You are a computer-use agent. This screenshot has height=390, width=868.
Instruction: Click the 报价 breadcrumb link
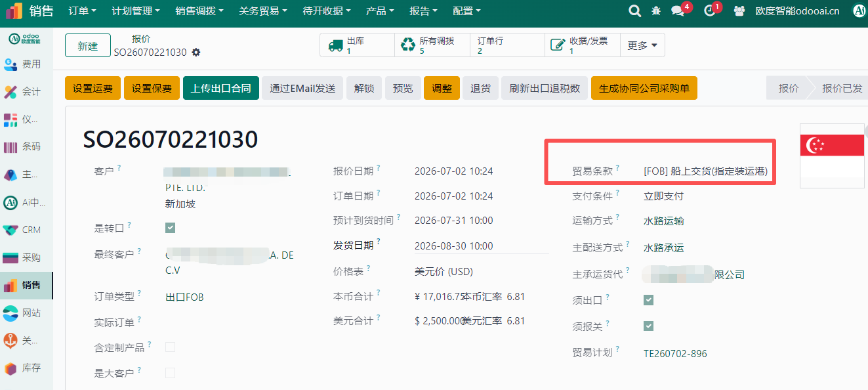click(x=141, y=39)
